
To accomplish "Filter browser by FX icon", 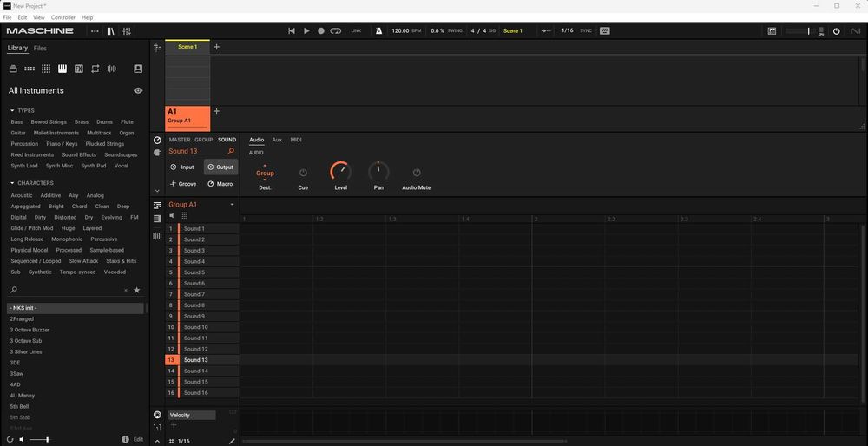I will coord(79,69).
